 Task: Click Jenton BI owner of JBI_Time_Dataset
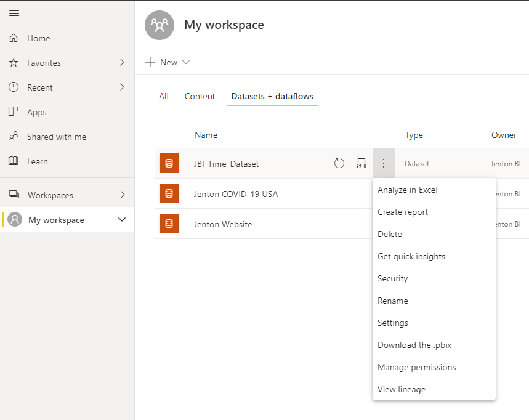(506, 164)
